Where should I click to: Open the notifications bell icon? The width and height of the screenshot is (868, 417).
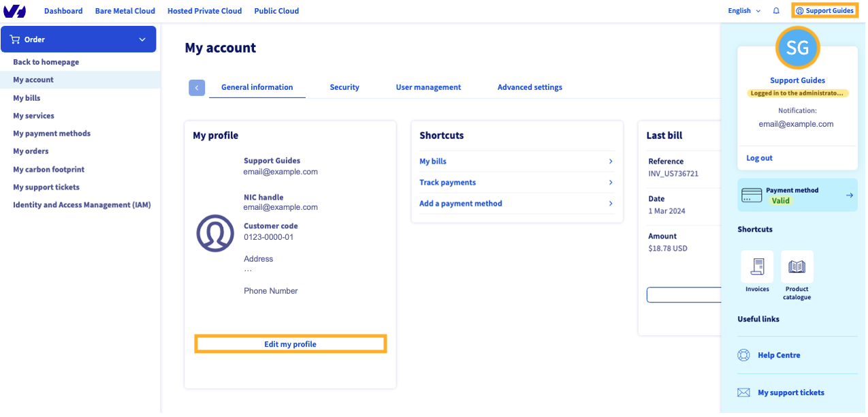coord(776,11)
